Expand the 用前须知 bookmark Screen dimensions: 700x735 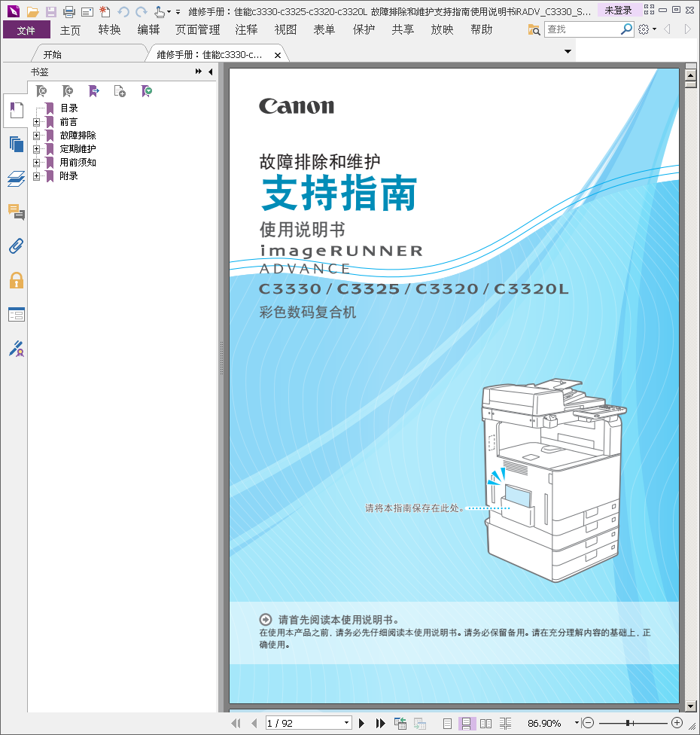click(37, 163)
